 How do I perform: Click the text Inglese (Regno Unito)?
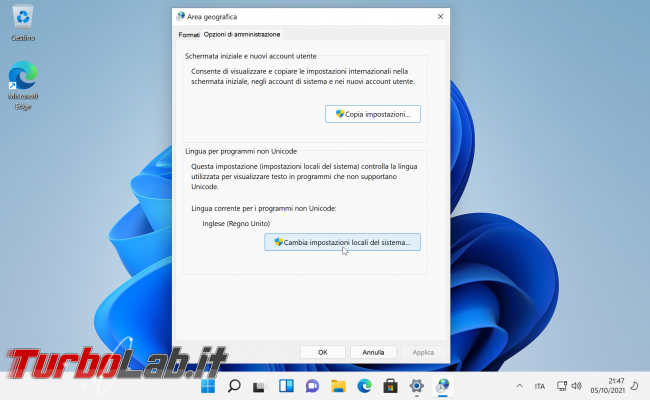point(236,223)
